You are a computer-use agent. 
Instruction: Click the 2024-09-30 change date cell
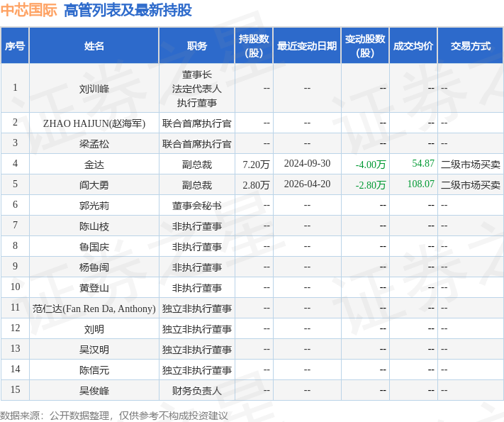(307, 164)
